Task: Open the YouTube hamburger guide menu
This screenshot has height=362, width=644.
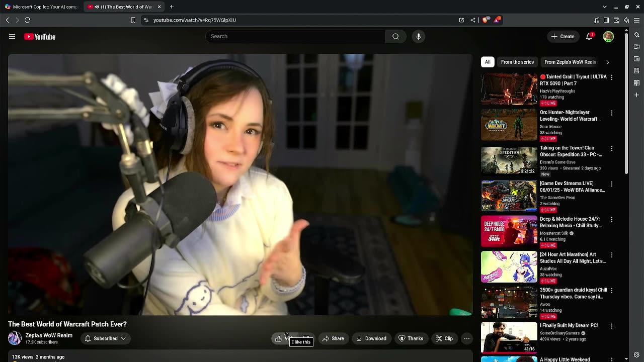Action: (x=12, y=37)
